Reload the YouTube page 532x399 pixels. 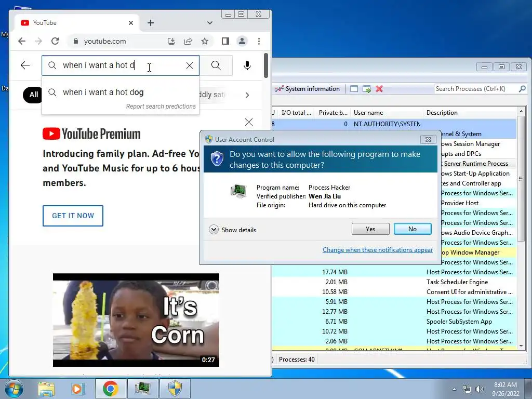[55, 41]
